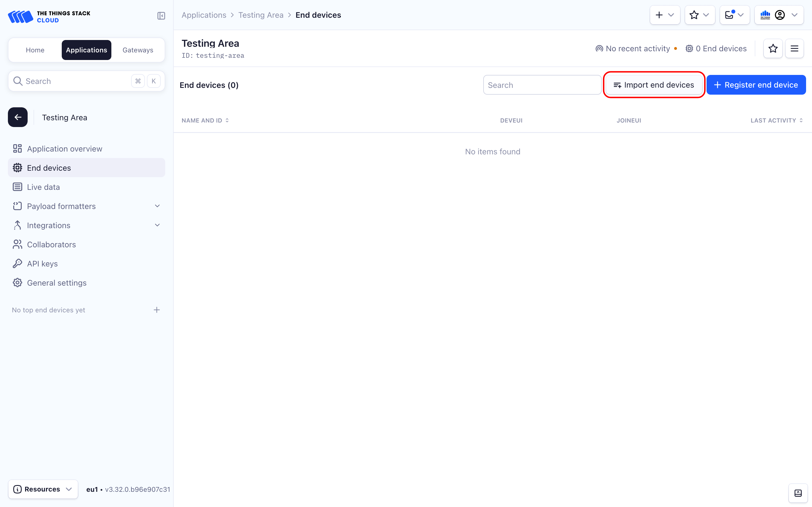Click the back arrow beside Testing Area

18,117
